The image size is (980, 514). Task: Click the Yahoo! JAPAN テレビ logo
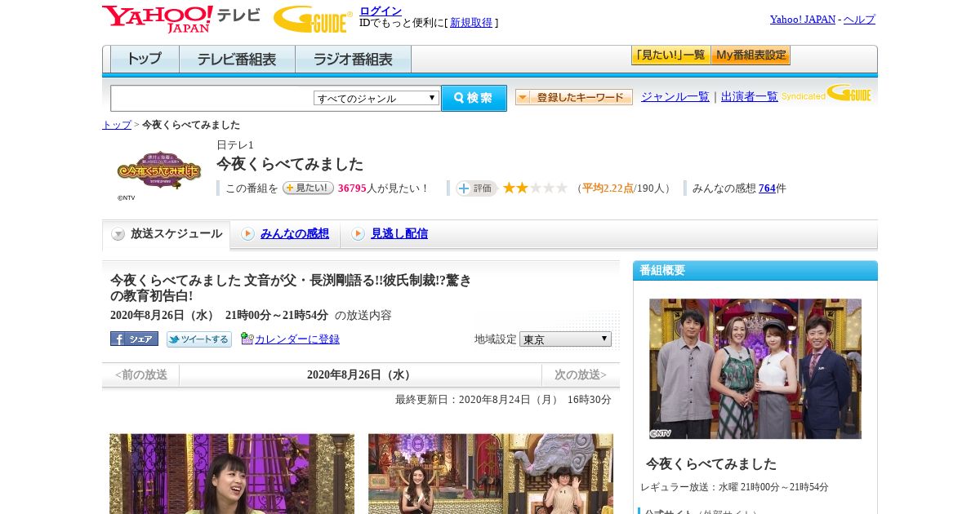point(181,19)
